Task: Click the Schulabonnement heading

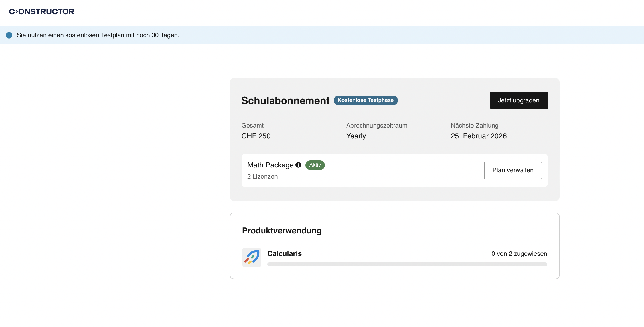Action: tap(285, 101)
